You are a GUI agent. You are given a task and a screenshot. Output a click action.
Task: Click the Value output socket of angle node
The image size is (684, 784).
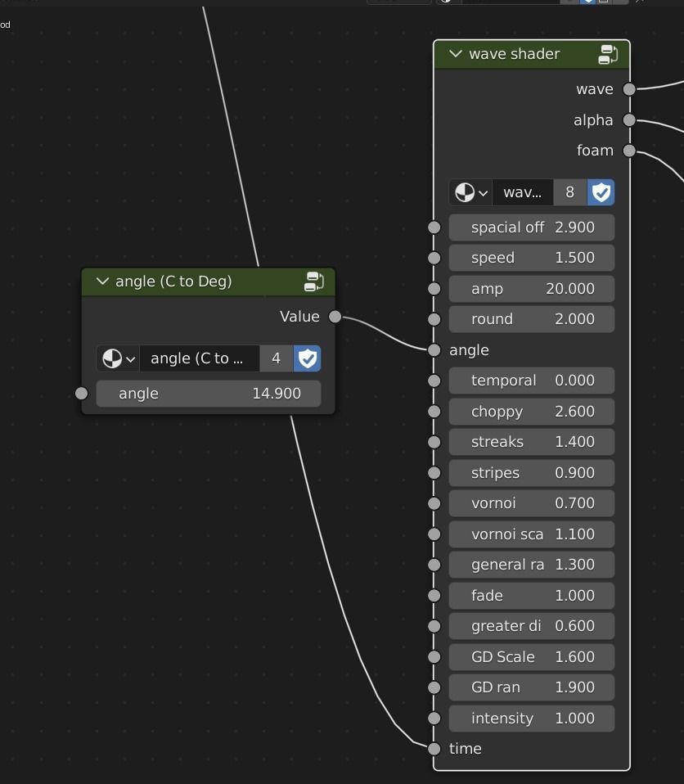click(x=335, y=317)
